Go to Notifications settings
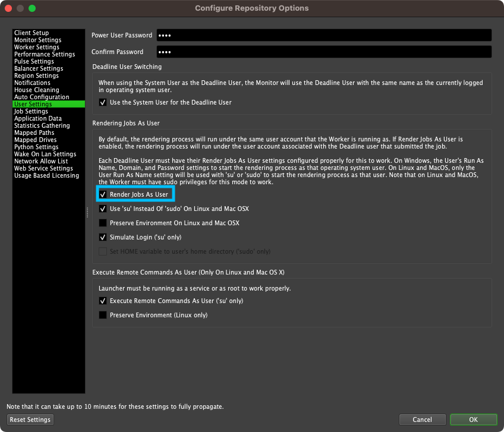Screen dimensions: 504x432 [x=49, y=83]
